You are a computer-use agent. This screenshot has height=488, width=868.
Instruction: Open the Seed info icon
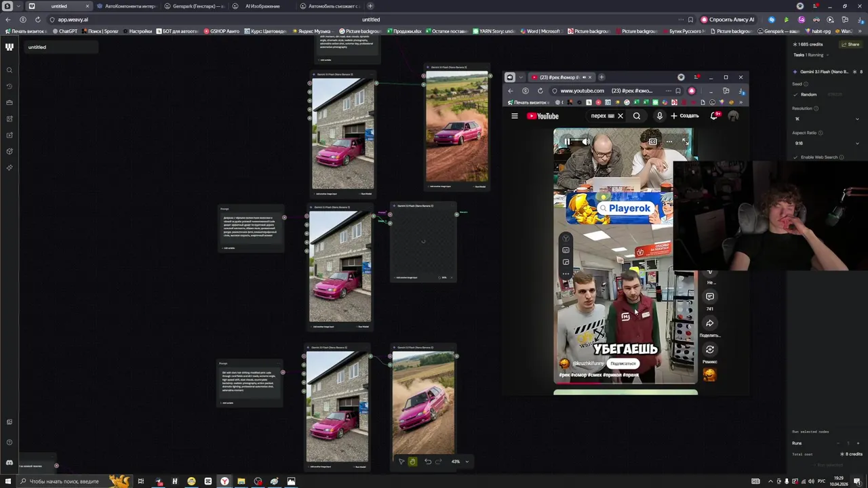pyautogui.click(x=806, y=84)
